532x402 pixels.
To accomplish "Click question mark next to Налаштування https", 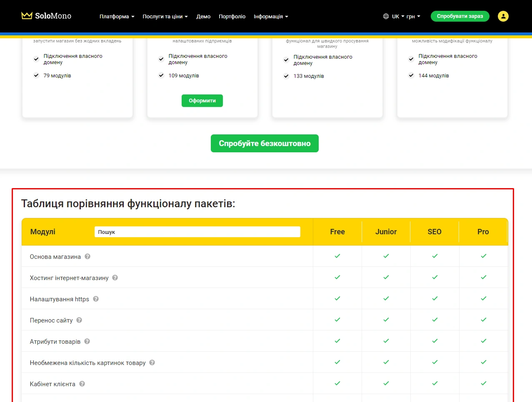I will coord(96,299).
